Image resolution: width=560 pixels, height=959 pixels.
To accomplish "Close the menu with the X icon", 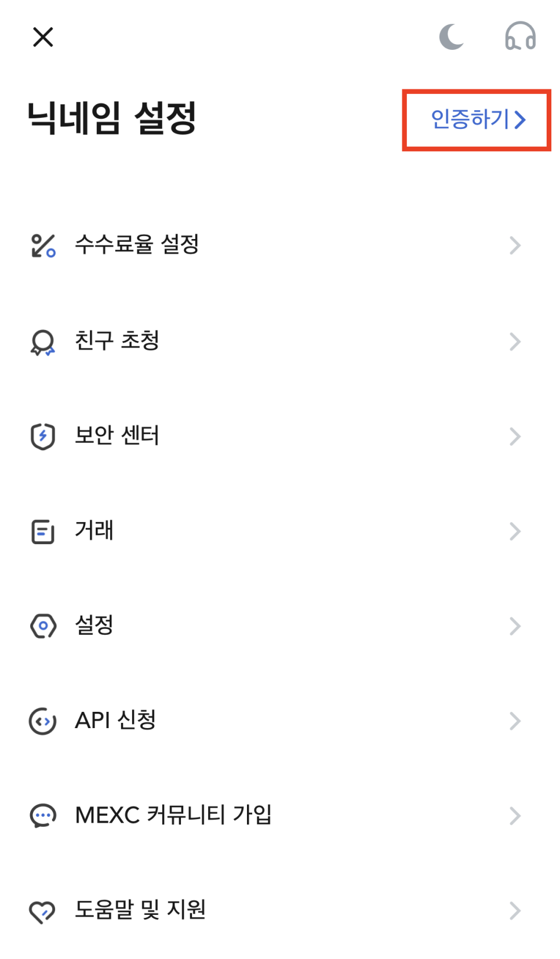I will [43, 37].
